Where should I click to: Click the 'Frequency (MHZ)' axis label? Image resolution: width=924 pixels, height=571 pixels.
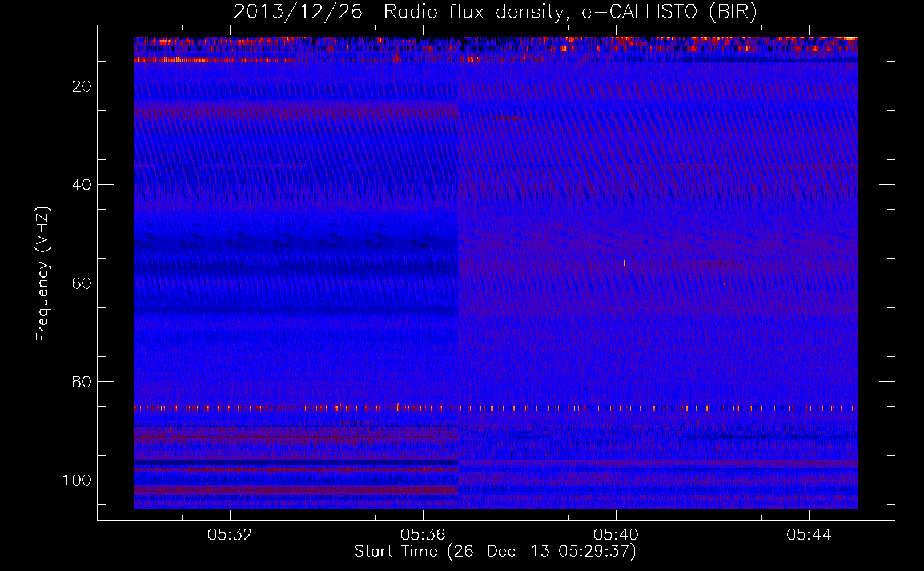(x=43, y=274)
